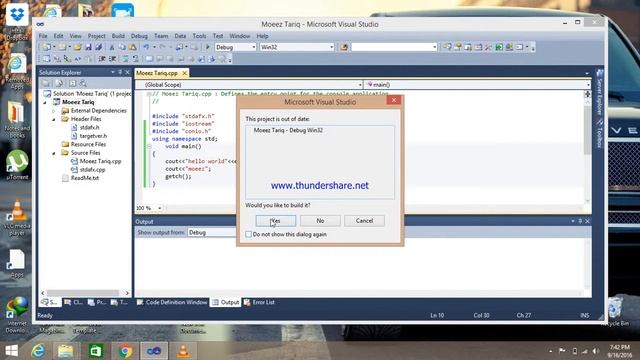
Task: Open the Tools menu
Action: (x=199, y=36)
